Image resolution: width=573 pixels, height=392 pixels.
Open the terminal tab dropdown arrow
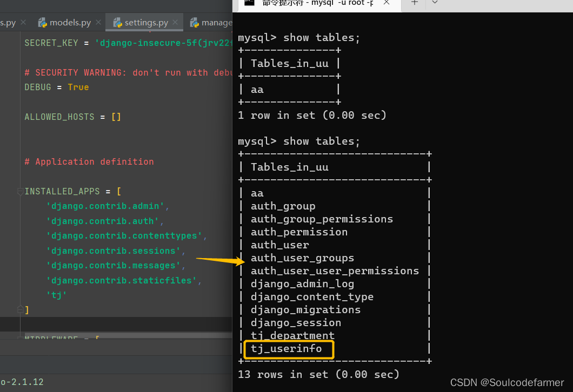point(435,3)
